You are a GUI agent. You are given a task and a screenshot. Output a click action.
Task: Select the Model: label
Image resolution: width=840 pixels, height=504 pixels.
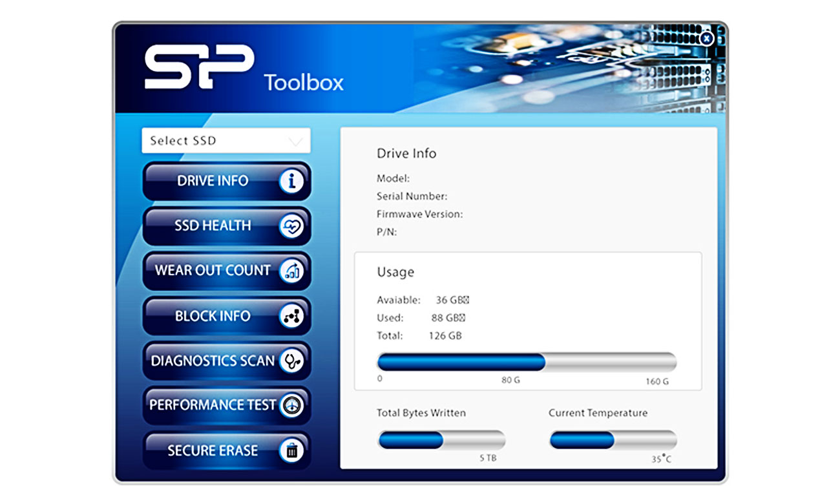[393, 178]
